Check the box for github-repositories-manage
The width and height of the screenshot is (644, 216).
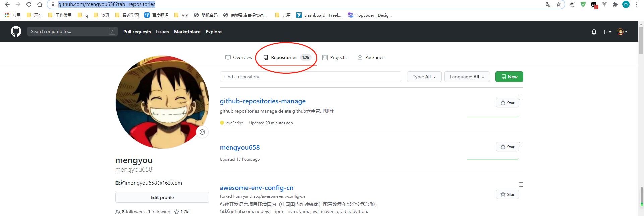coord(521,98)
